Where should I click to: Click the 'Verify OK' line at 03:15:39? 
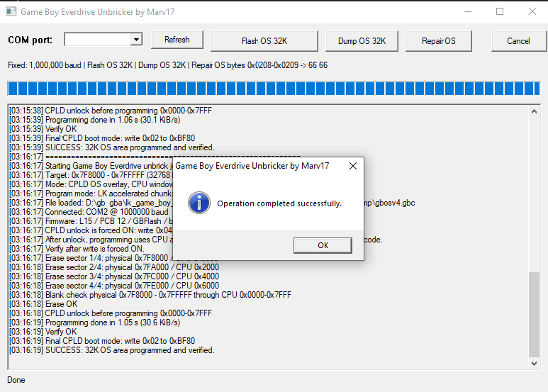tap(43, 129)
